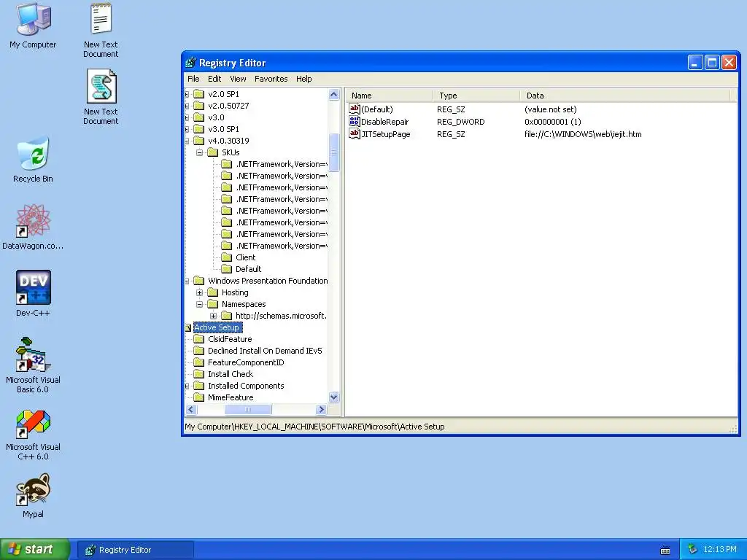Click the Registry Editor title bar icon
The height and width of the screenshot is (560, 747).
(190, 63)
